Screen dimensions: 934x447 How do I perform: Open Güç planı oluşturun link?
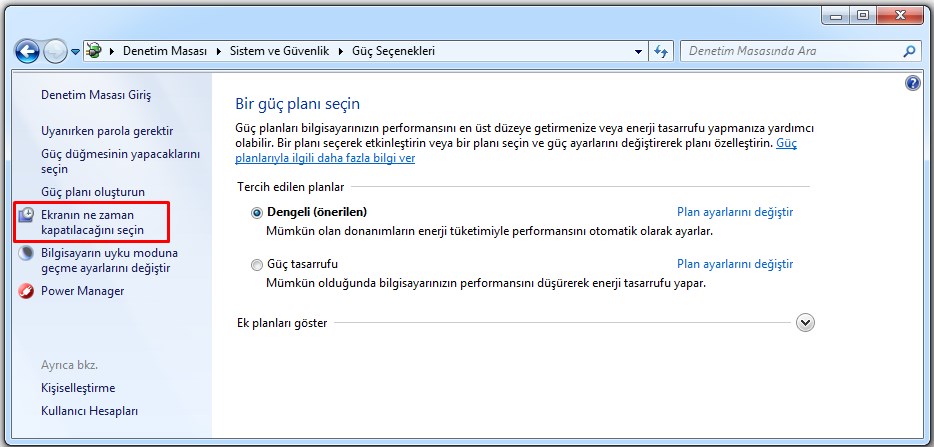tap(93, 191)
